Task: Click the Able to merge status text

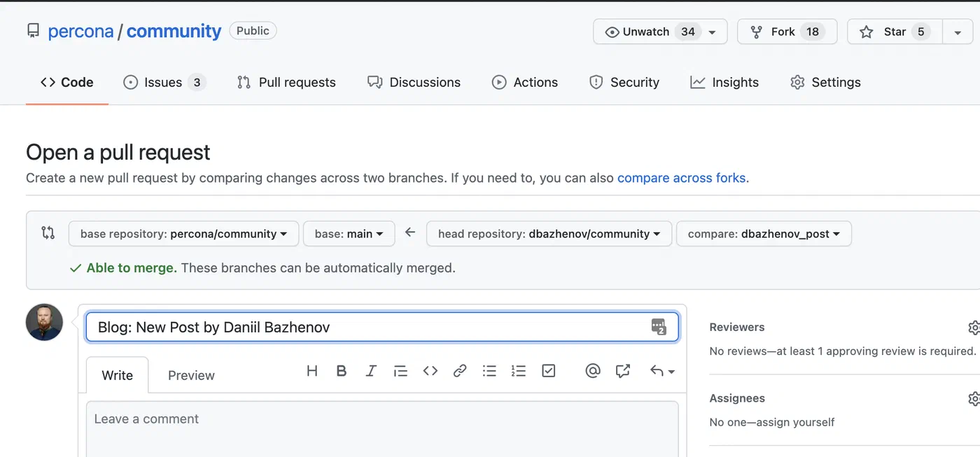Action: [132, 268]
